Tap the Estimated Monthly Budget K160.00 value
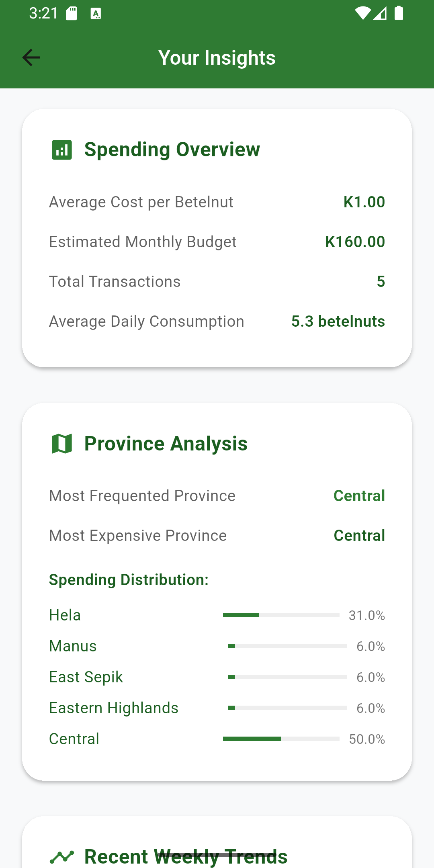The width and height of the screenshot is (434, 868). [355, 242]
